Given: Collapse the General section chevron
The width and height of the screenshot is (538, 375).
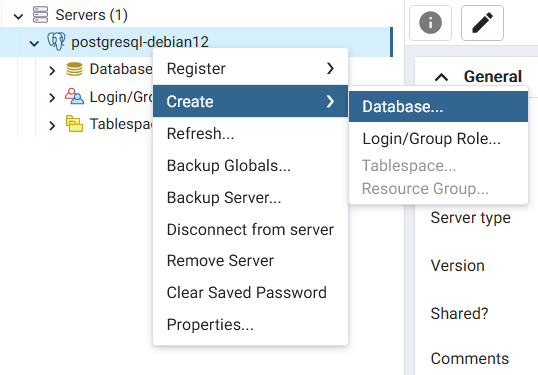Looking at the screenshot, I should click(442, 77).
